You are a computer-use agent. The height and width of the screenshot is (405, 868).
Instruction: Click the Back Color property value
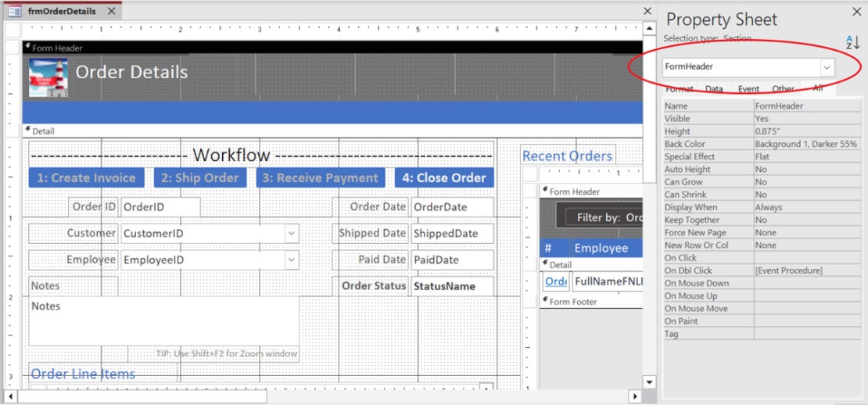[807, 144]
